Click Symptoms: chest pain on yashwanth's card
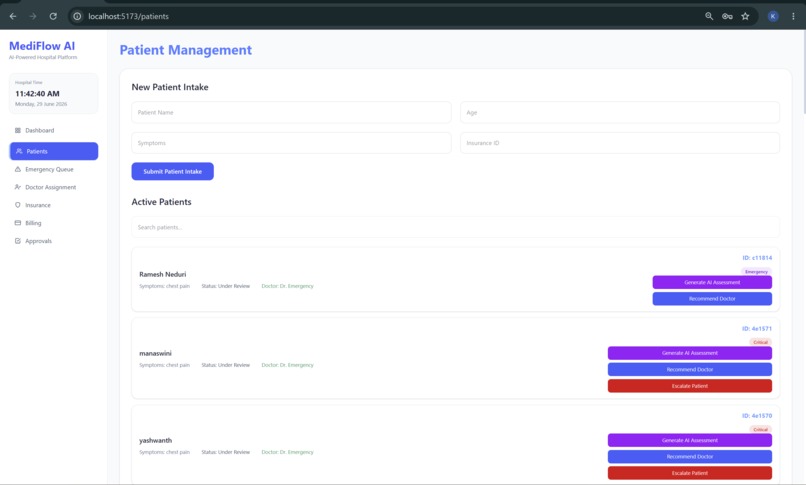Viewport: 806px width, 485px height. click(164, 453)
